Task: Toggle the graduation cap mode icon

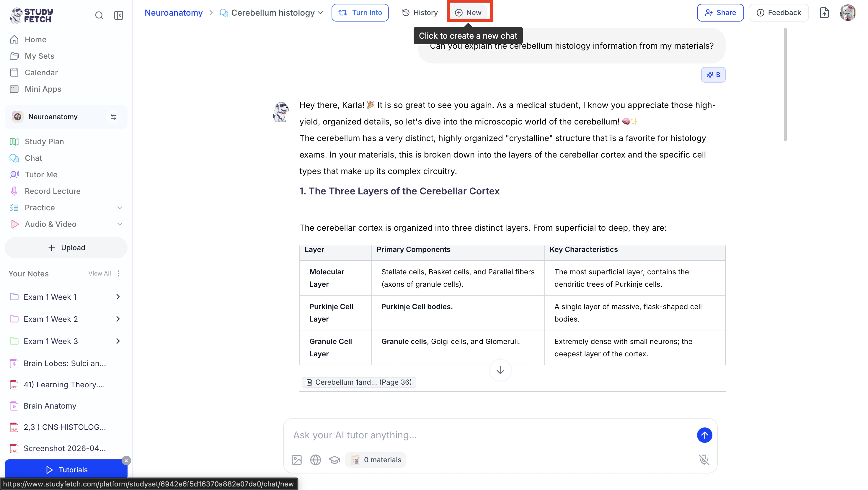Action: coord(334,460)
